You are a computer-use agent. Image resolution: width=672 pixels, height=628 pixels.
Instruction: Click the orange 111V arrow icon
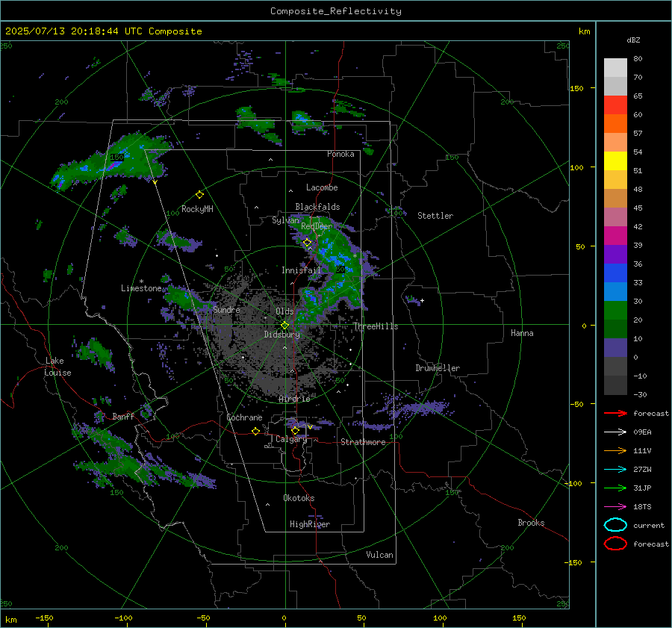[615, 450]
